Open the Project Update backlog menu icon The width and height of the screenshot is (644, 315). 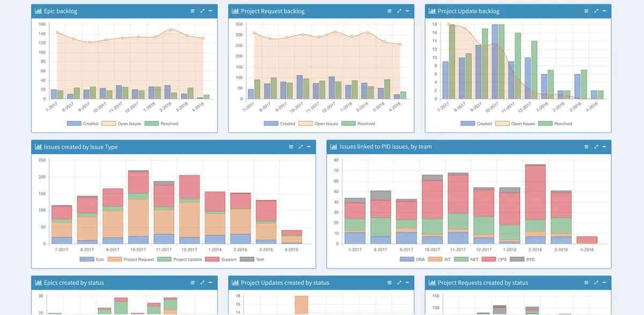click(x=587, y=11)
